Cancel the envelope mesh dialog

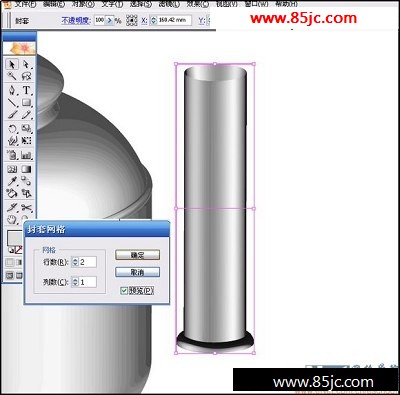point(137,272)
